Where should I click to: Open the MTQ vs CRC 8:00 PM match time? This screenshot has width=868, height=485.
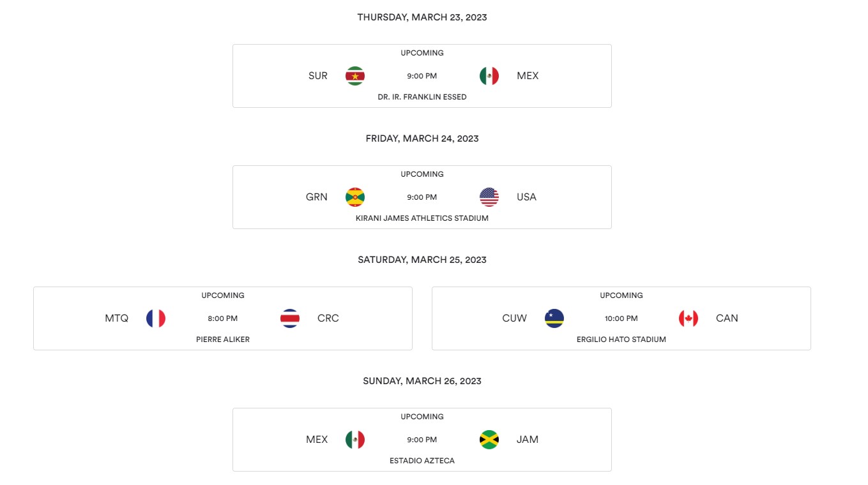tap(223, 318)
